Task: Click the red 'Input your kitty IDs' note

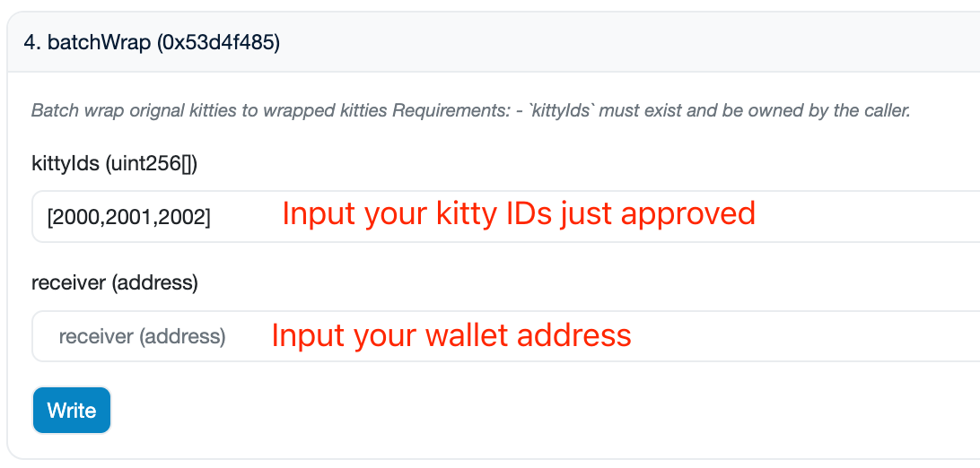Action: tap(519, 213)
